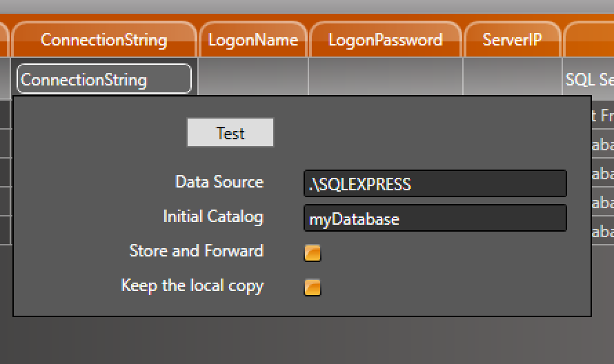Enable the Keep the local copy checkbox
Viewport: 614px width, 364px height.
[313, 287]
